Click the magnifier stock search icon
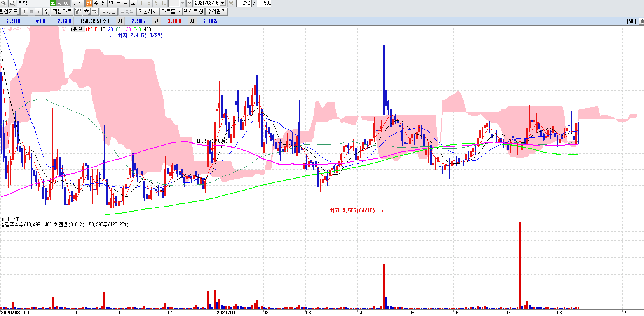The image size is (644, 316). pos(3,3)
